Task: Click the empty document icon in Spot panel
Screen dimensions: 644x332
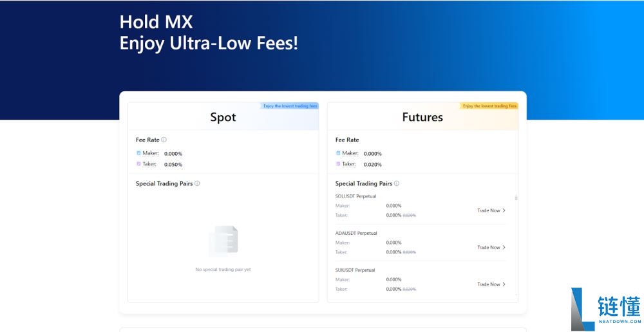Action: (223, 241)
